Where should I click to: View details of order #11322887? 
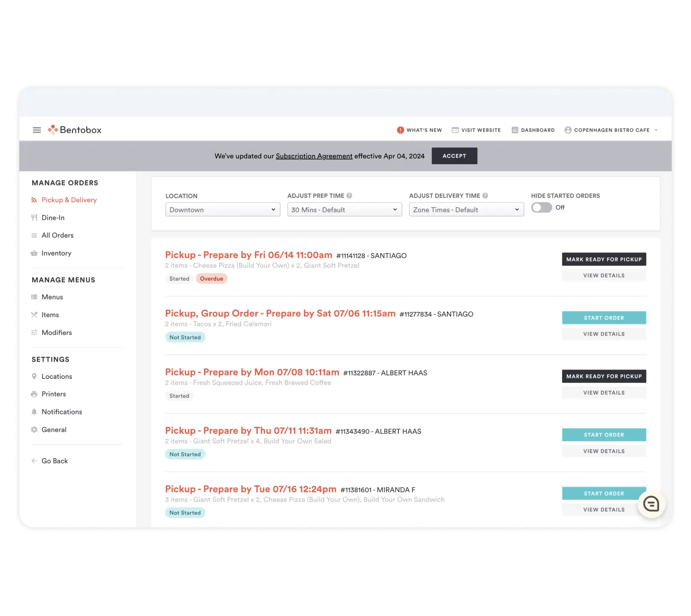pyautogui.click(x=604, y=393)
